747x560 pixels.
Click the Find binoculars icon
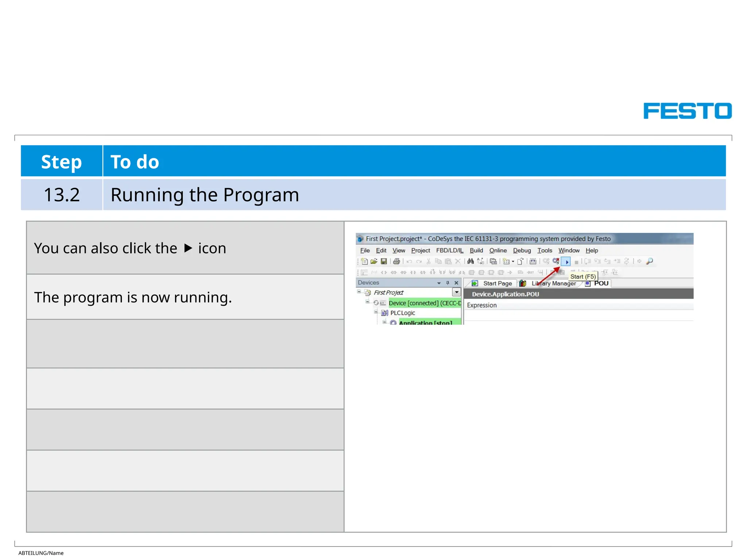(471, 261)
